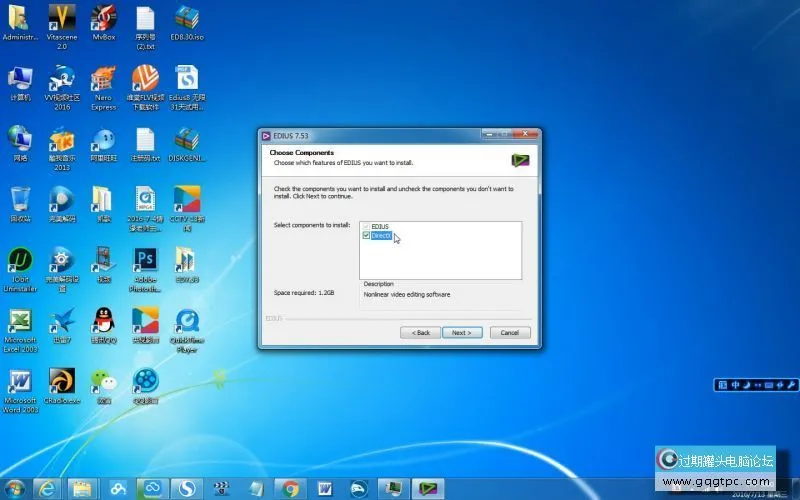Click the Google Chrome taskbar icon
The width and height of the screenshot is (800, 500).
(x=290, y=488)
